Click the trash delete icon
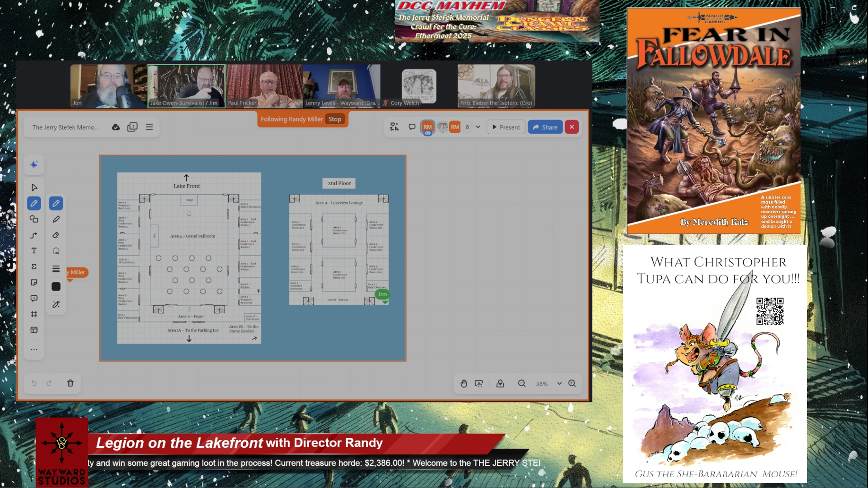This screenshot has height=488, width=868. click(x=70, y=383)
